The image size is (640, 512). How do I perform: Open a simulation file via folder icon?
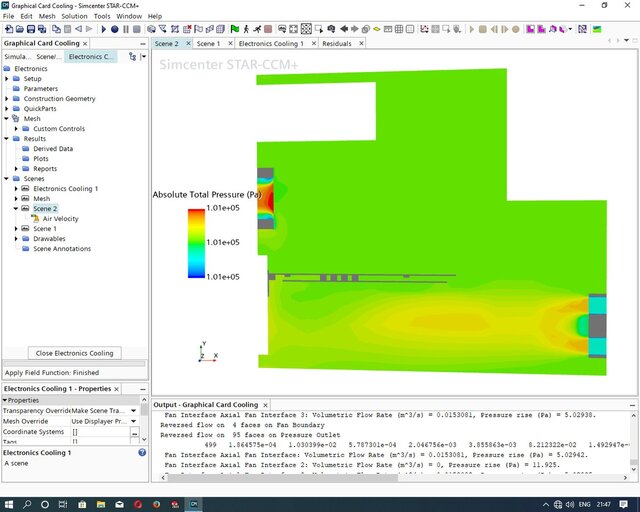[19, 29]
